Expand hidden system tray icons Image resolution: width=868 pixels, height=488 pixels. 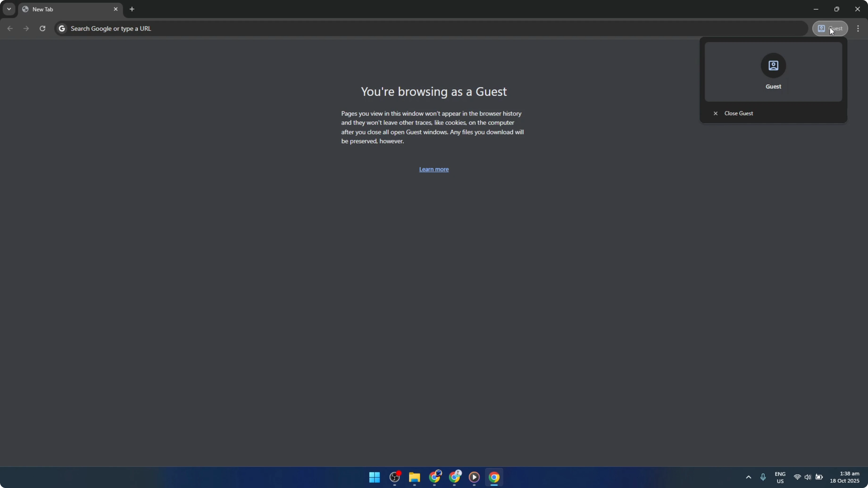point(749,478)
